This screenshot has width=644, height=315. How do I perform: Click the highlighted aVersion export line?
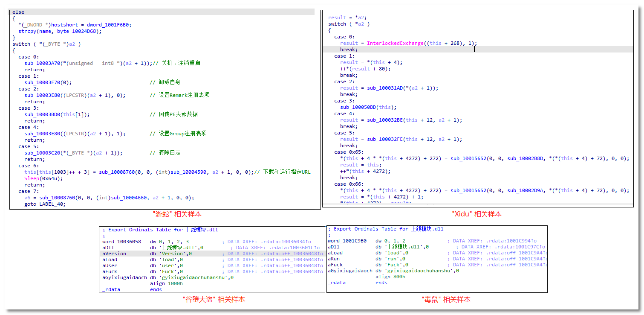click(114, 254)
